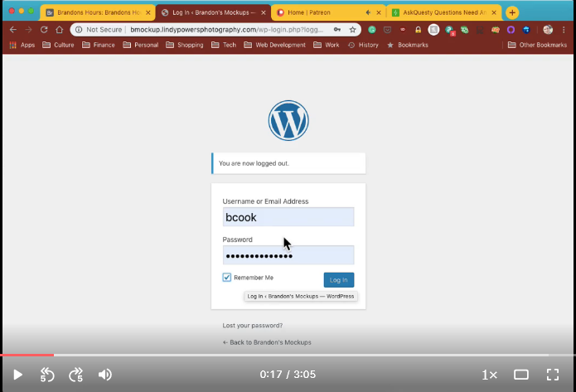
Task: Click the browser forward arrow
Action: pos(28,30)
